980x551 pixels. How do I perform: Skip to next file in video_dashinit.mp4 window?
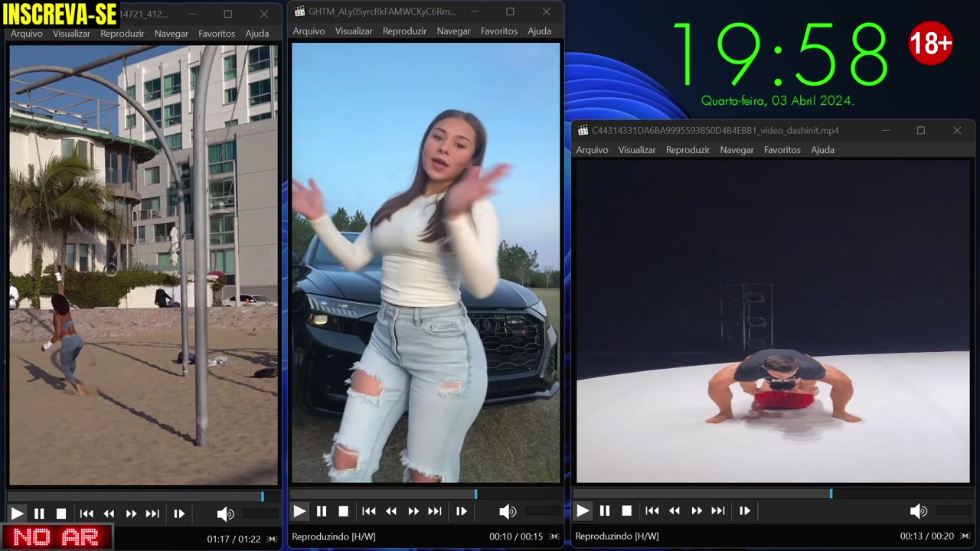pos(718,510)
